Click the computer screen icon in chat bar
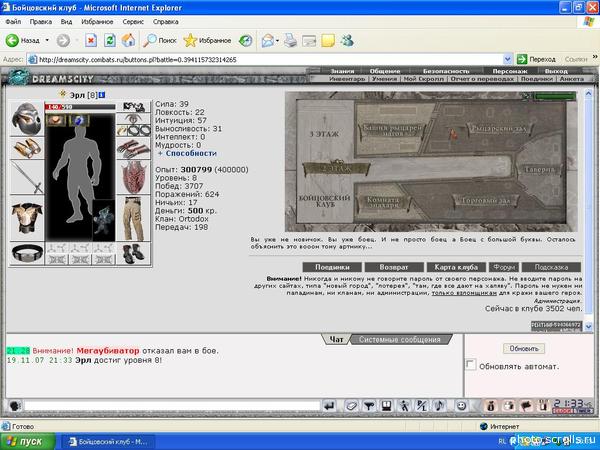600x450 pixels. 386,406
